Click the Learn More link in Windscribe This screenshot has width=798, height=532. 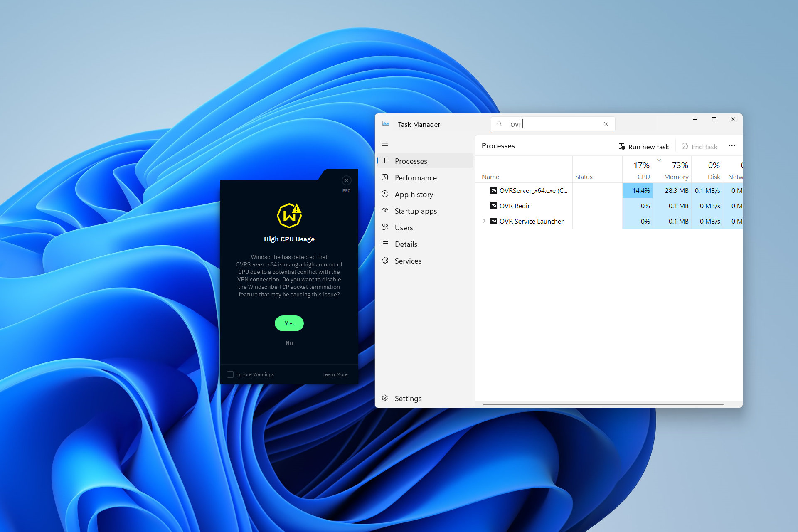pyautogui.click(x=334, y=374)
